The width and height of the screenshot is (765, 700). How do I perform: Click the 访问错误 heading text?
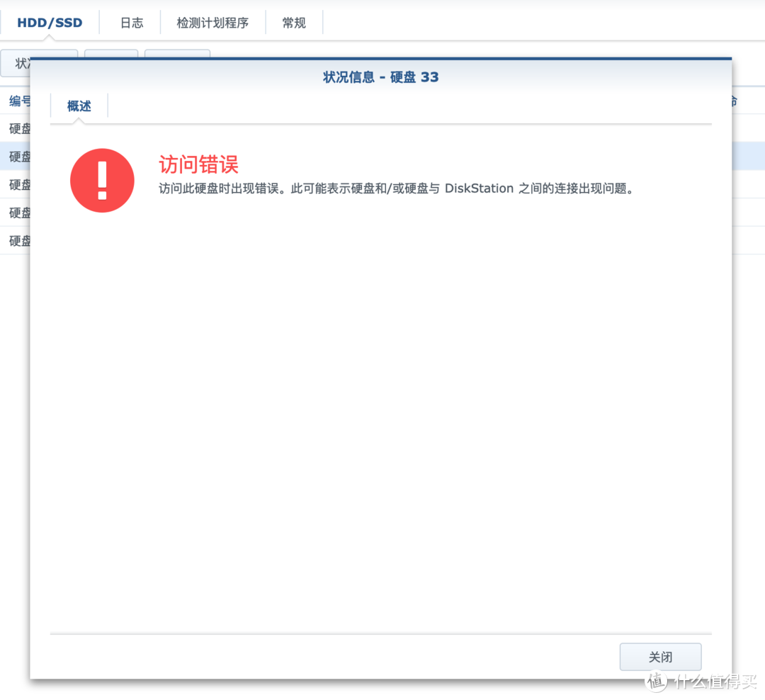click(x=198, y=164)
